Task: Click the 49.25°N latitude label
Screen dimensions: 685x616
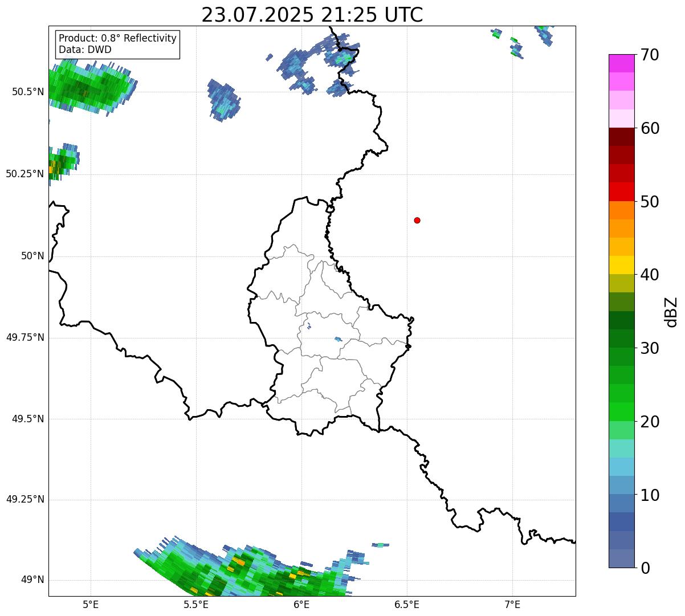Action: pos(25,499)
